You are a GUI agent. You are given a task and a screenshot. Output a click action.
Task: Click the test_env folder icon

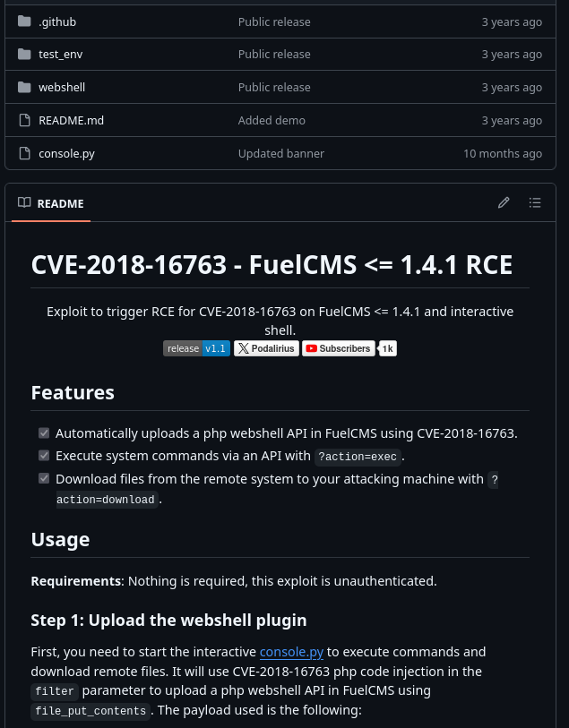point(24,55)
